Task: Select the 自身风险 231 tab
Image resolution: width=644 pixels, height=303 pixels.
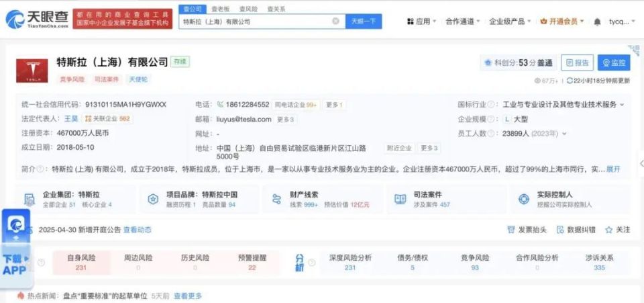Action: [81, 262]
